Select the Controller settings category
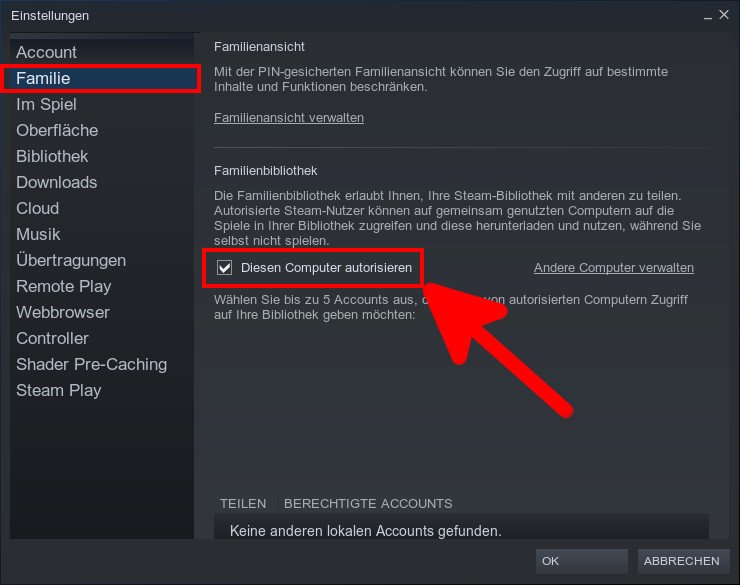This screenshot has height=585, width=740. tap(52, 338)
